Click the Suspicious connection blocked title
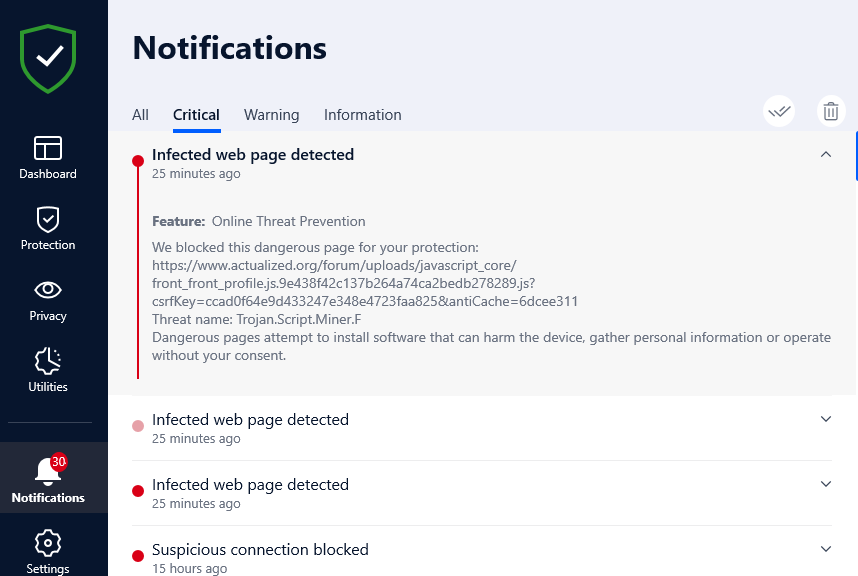This screenshot has width=858, height=576. [260, 549]
